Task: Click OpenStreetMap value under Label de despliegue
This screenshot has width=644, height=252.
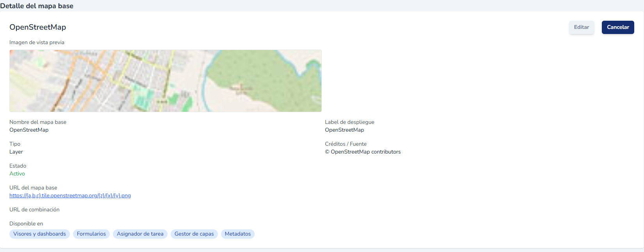Action: point(344,130)
